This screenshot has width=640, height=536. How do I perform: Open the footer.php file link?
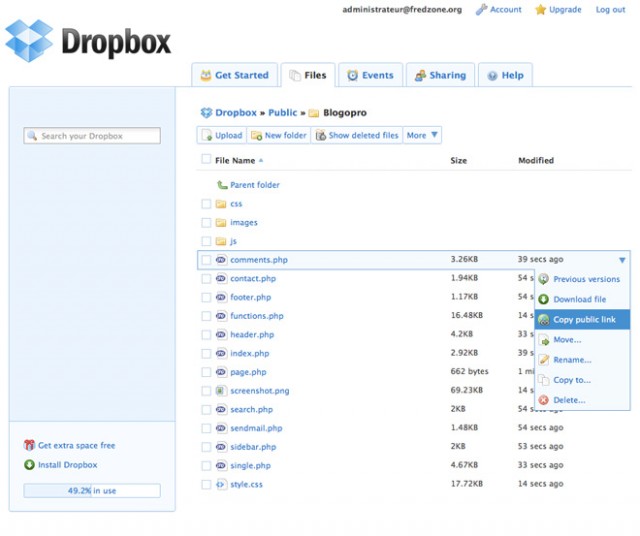tap(251, 297)
